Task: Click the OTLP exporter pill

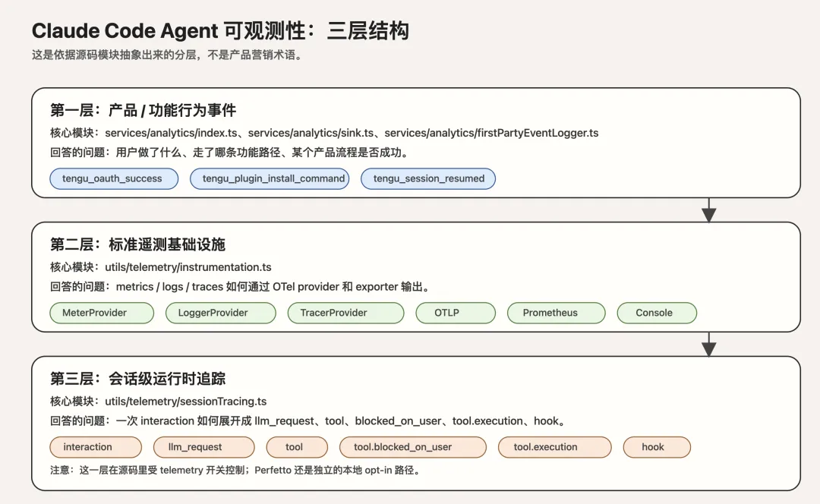Action: [x=456, y=313]
